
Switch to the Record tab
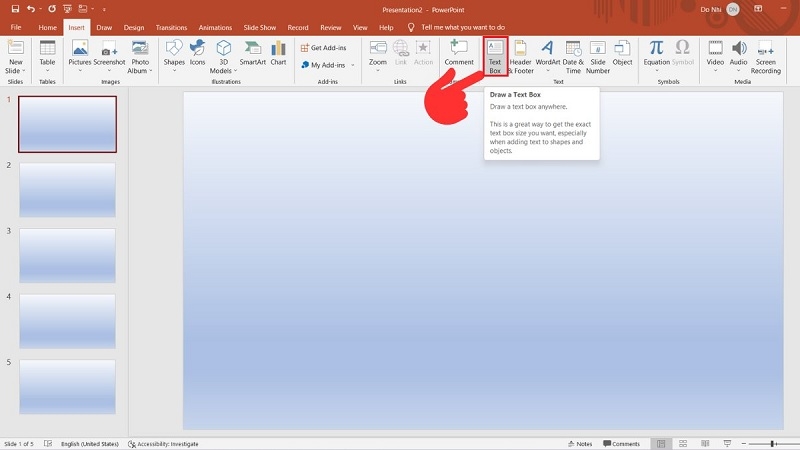click(298, 28)
